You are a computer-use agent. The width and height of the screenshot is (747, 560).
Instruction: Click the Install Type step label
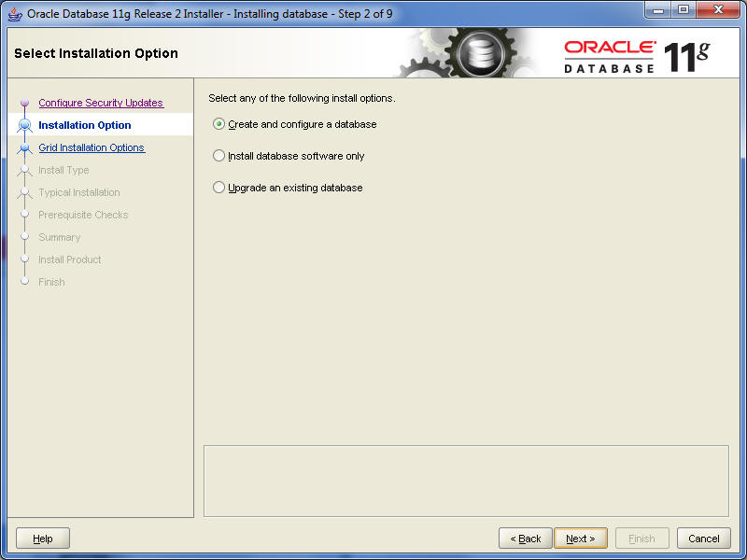coord(63,170)
